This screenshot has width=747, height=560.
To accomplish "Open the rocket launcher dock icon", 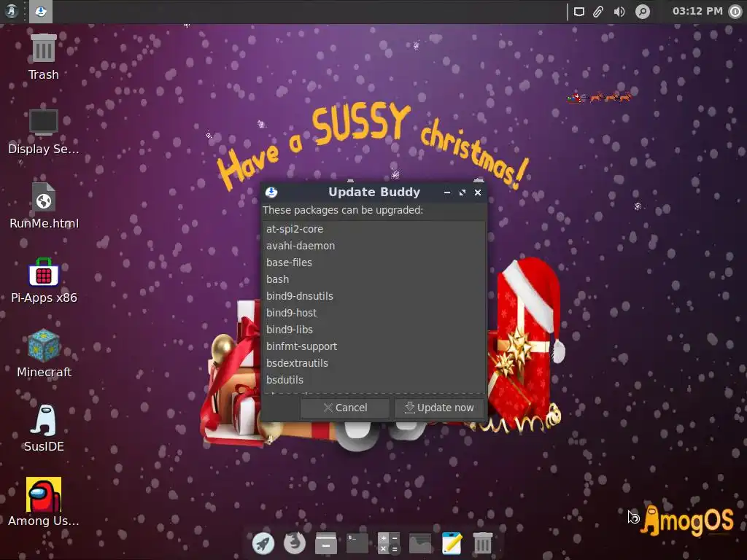I will [263, 543].
